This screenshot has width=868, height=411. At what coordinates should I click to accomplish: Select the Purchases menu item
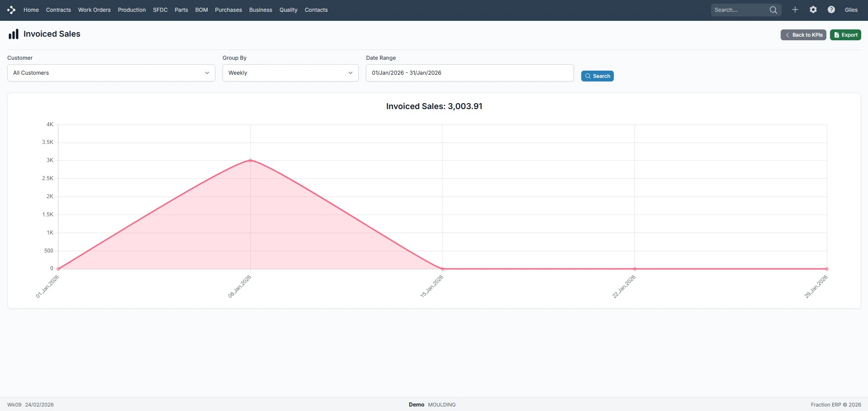228,10
